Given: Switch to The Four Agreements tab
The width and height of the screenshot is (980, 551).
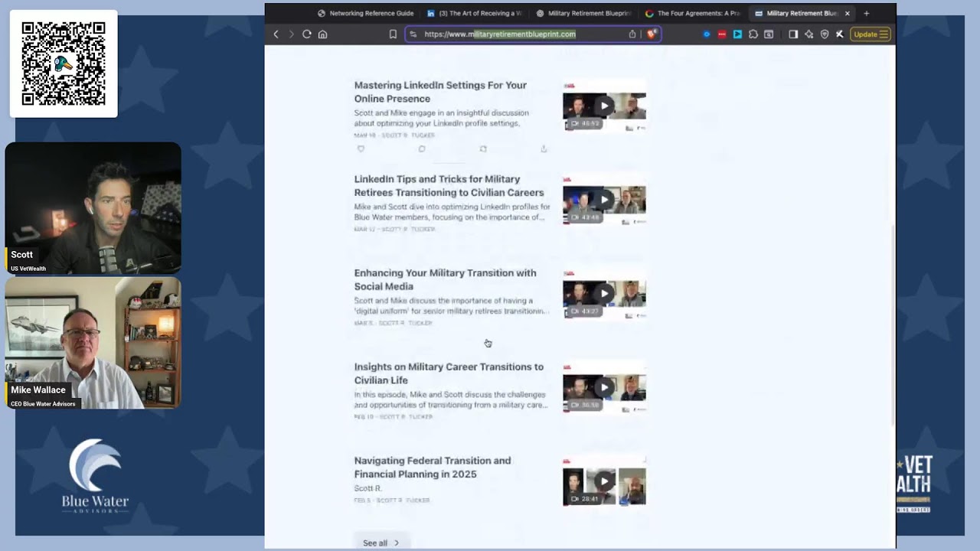Looking at the screenshot, I should (693, 13).
